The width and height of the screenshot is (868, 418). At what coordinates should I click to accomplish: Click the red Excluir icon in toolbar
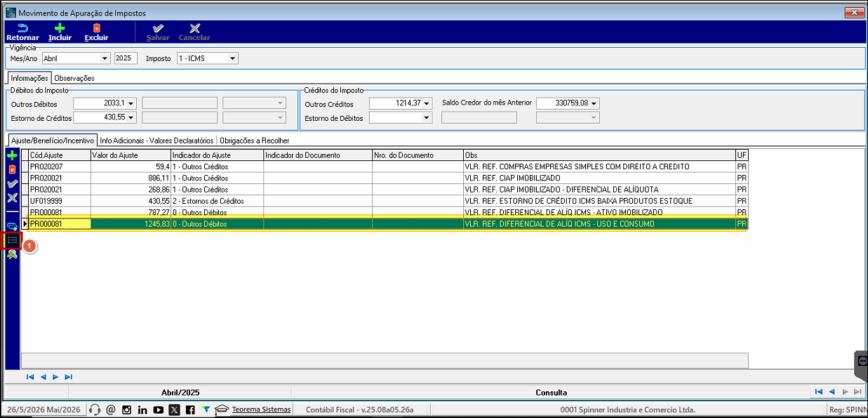(96, 28)
